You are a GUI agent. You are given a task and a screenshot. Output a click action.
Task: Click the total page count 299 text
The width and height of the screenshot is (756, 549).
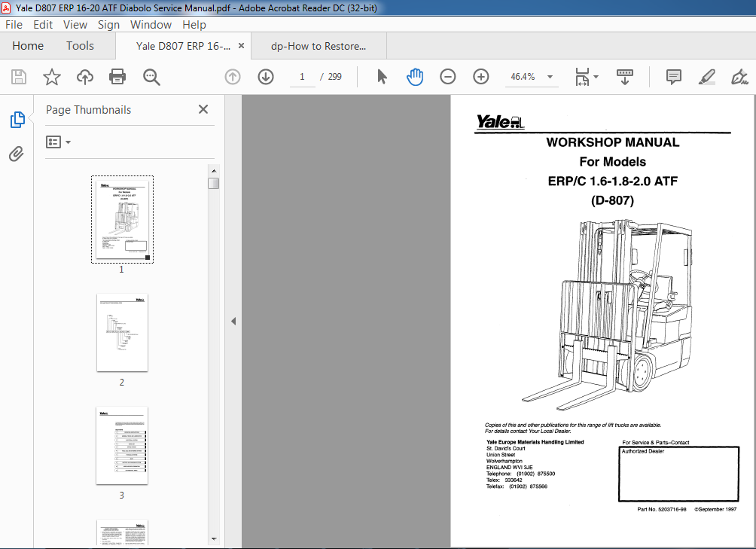point(334,77)
